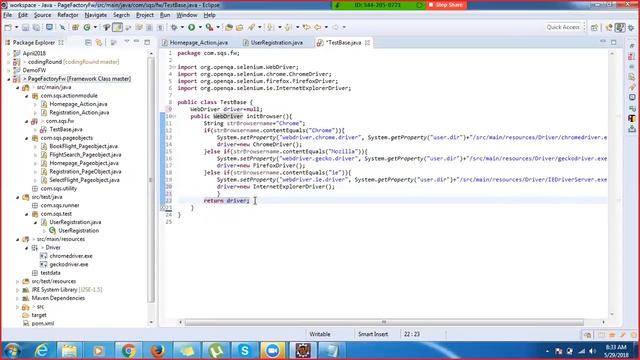Click the Run with external tools icon
The image size is (640, 360).
[x=209, y=27]
